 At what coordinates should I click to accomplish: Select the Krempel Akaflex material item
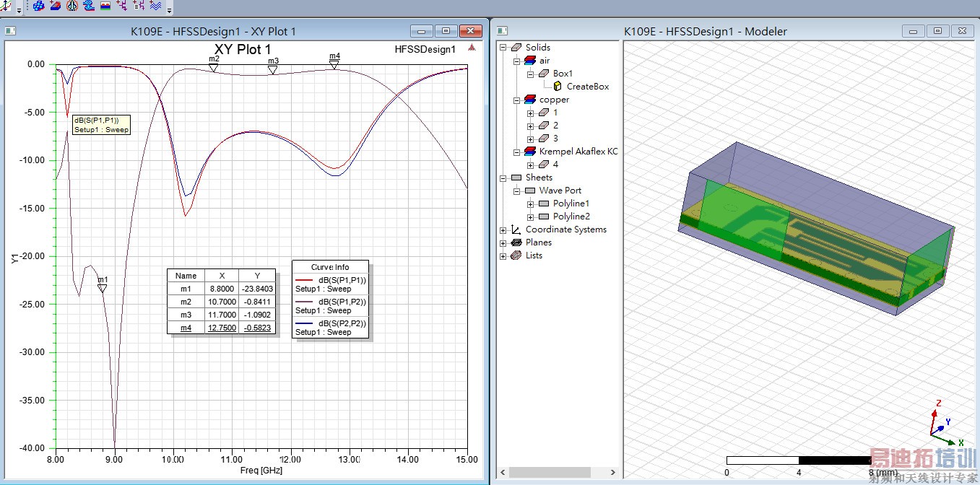pos(578,152)
